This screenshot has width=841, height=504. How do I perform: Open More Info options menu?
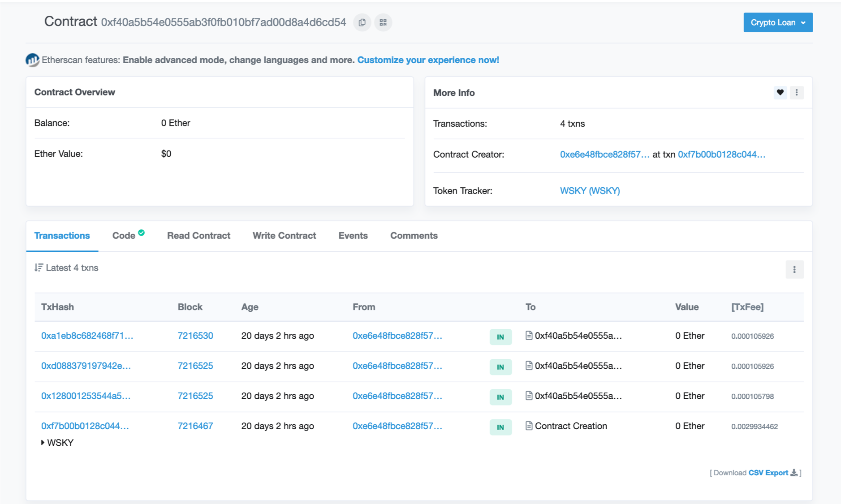(797, 93)
